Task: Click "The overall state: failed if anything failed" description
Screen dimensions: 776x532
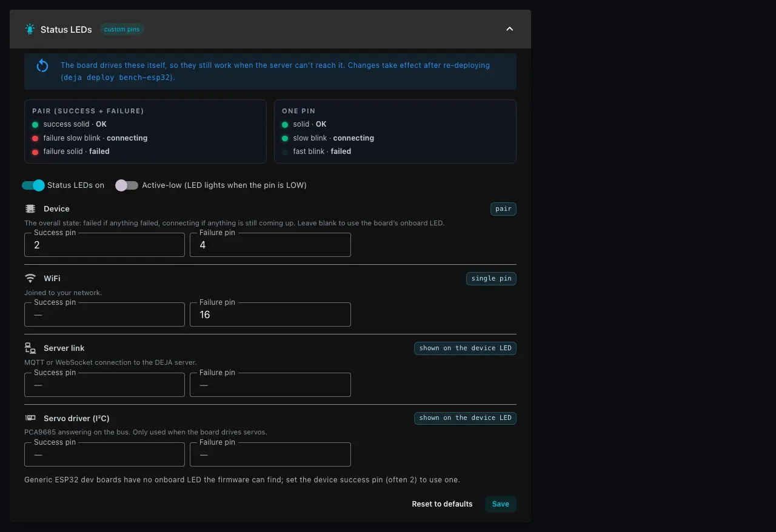Action: tap(234, 223)
